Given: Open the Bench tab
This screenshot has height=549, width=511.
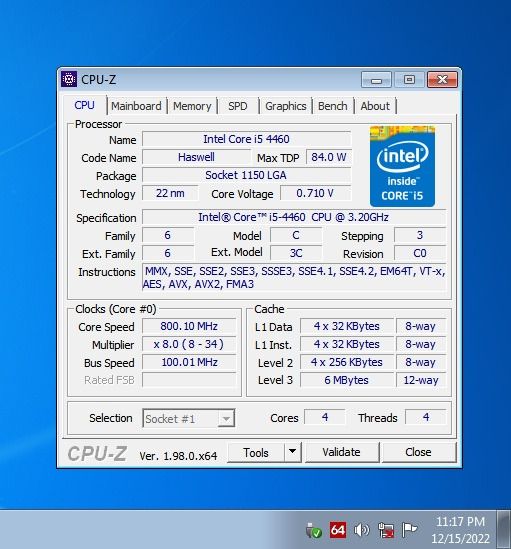Looking at the screenshot, I should point(332,106).
